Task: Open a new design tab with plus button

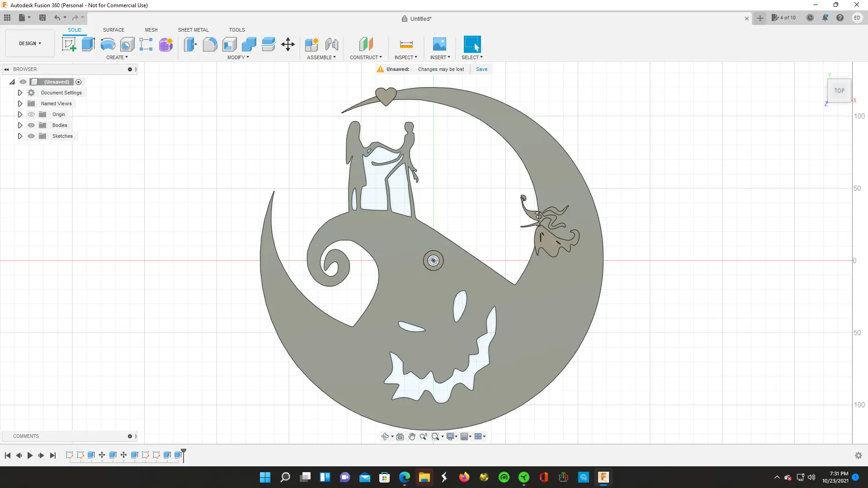Action: (760, 19)
